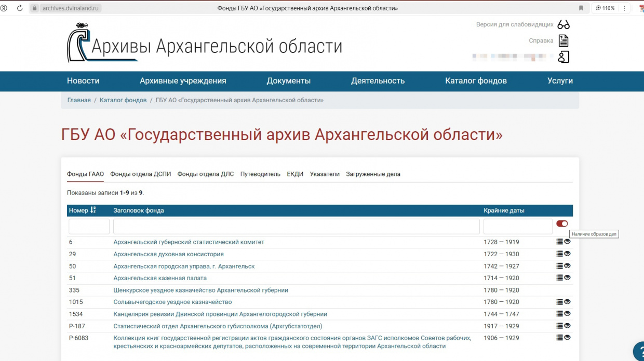This screenshot has height=361, width=644.
Task: Open the Документы menu
Action: (289, 81)
